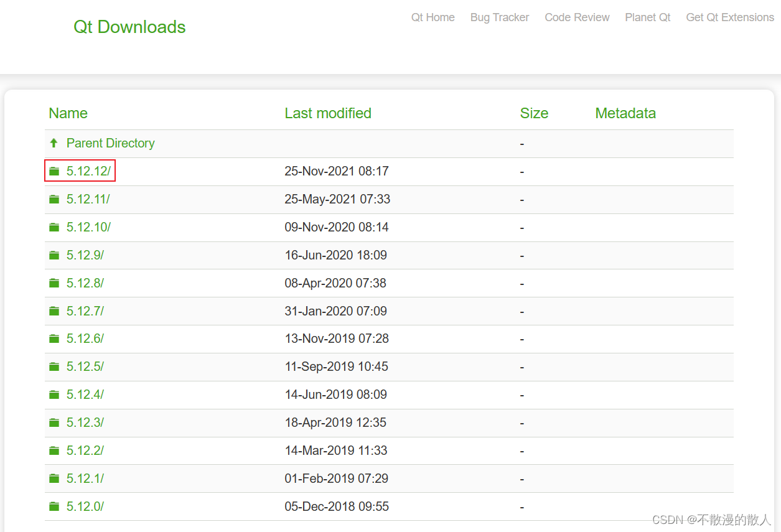Image resolution: width=781 pixels, height=532 pixels.
Task: Visit Planet Qt
Action: pos(648,17)
